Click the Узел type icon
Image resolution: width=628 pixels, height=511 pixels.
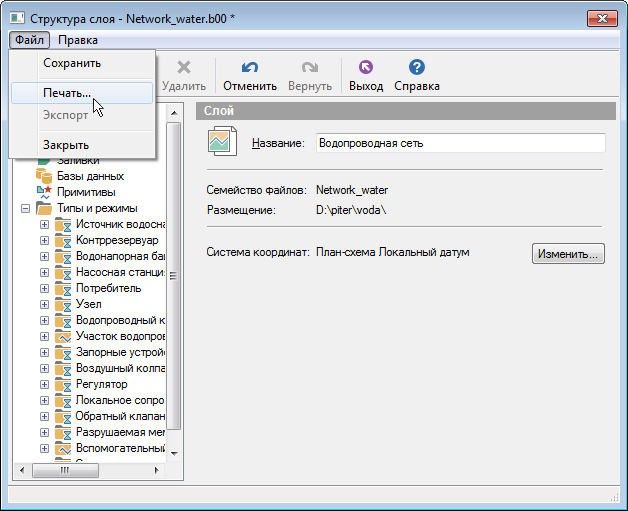[63, 304]
